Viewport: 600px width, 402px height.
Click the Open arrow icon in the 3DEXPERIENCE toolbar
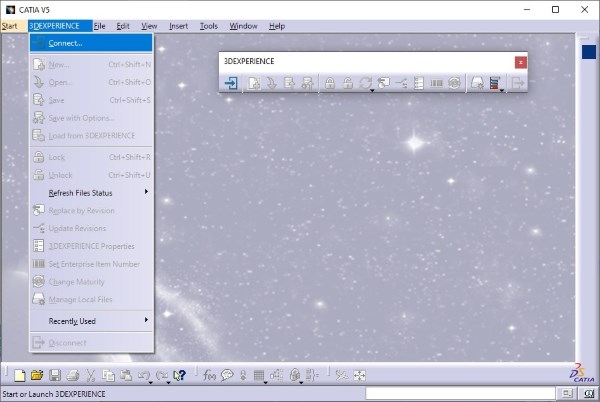[272, 83]
